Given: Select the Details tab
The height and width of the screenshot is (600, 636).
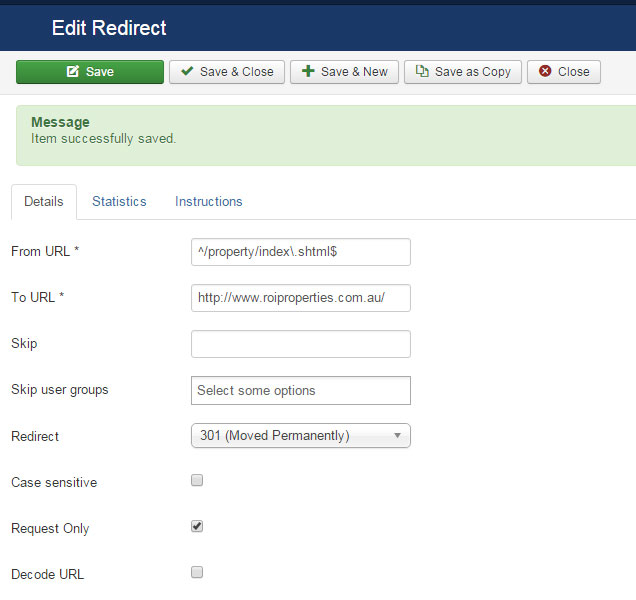Looking at the screenshot, I should pos(44,201).
